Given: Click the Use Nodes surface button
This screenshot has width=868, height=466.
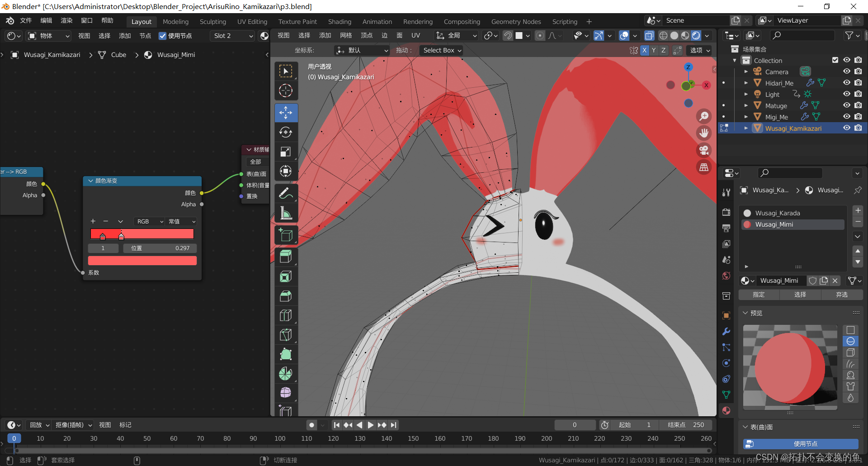Looking at the screenshot, I should coord(801,444).
